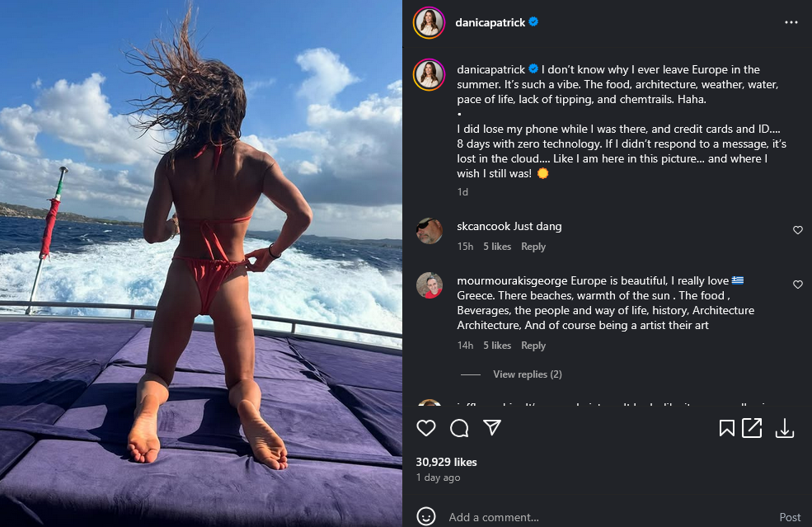812x527 pixels.
Task: Open danicapatrick profile from header username
Action: tap(490, 22)
